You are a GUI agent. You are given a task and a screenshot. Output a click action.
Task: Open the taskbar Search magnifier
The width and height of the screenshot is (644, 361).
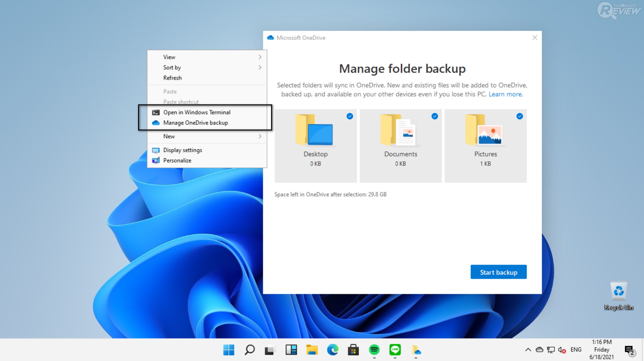[249, 349]
